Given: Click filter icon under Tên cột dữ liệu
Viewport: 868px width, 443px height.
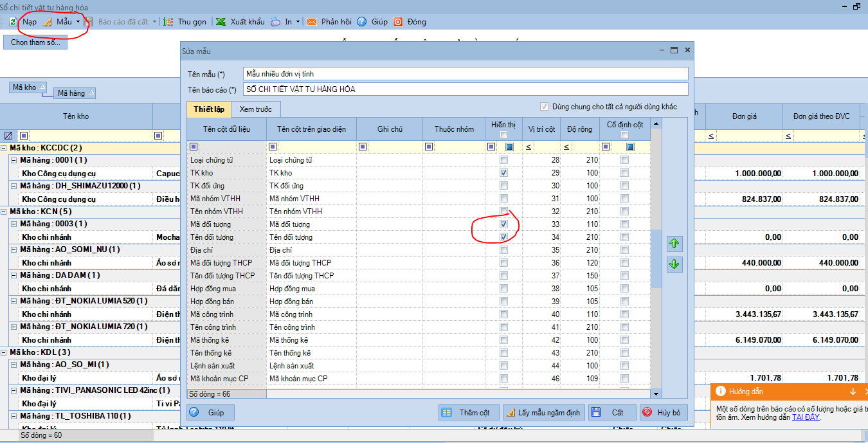Looking at the screenshot, I should point(193,147).
